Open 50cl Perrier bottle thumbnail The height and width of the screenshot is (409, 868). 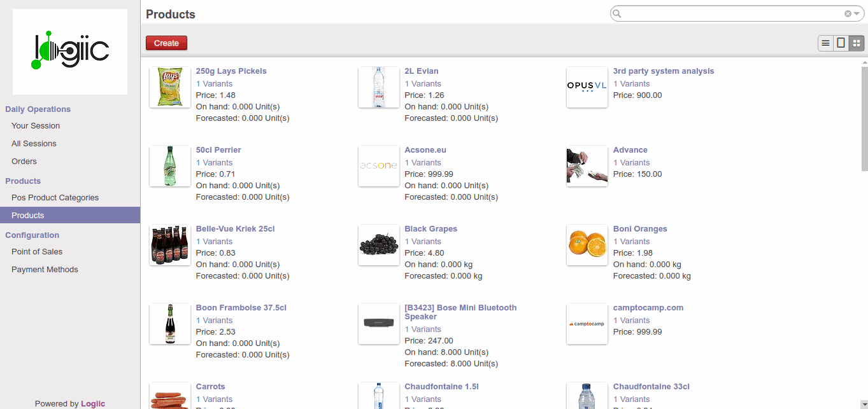170,166
